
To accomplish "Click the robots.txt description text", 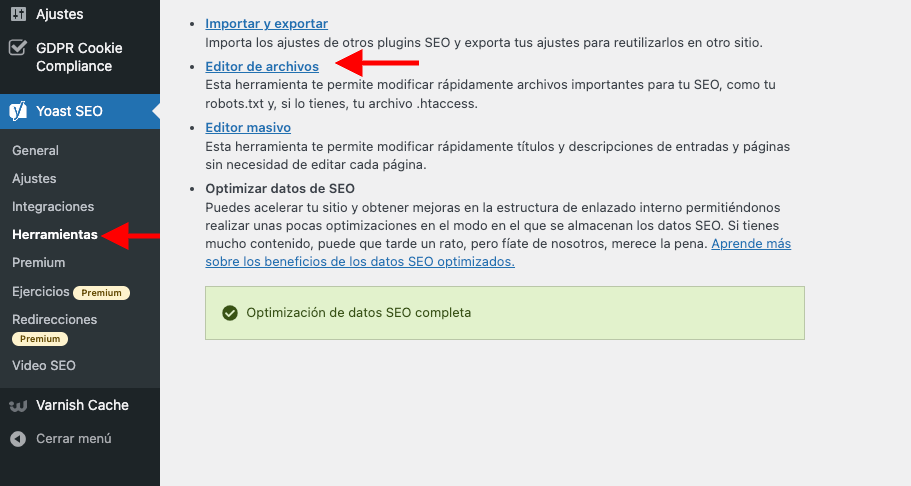I will coord(341,104).
